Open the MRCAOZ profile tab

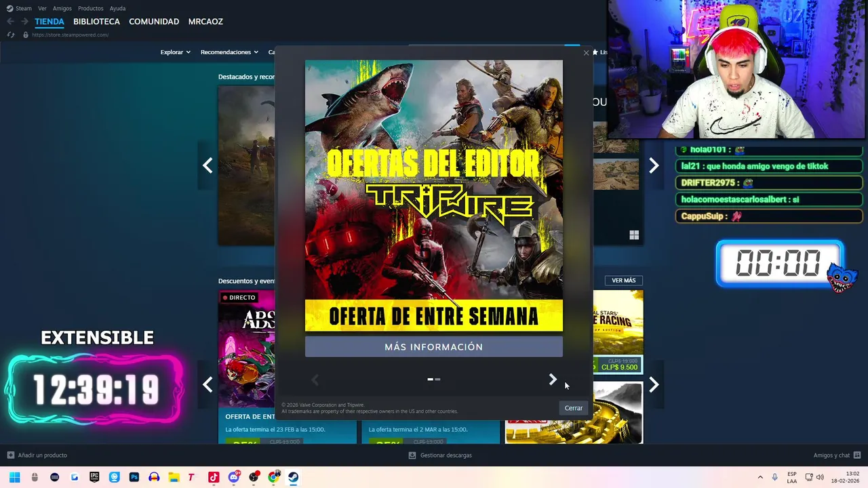click(205, 22)
